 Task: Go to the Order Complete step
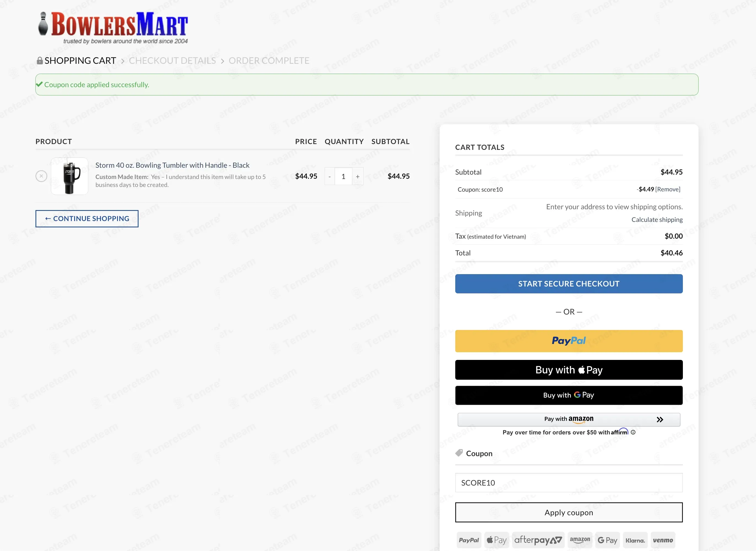(269, 61)
